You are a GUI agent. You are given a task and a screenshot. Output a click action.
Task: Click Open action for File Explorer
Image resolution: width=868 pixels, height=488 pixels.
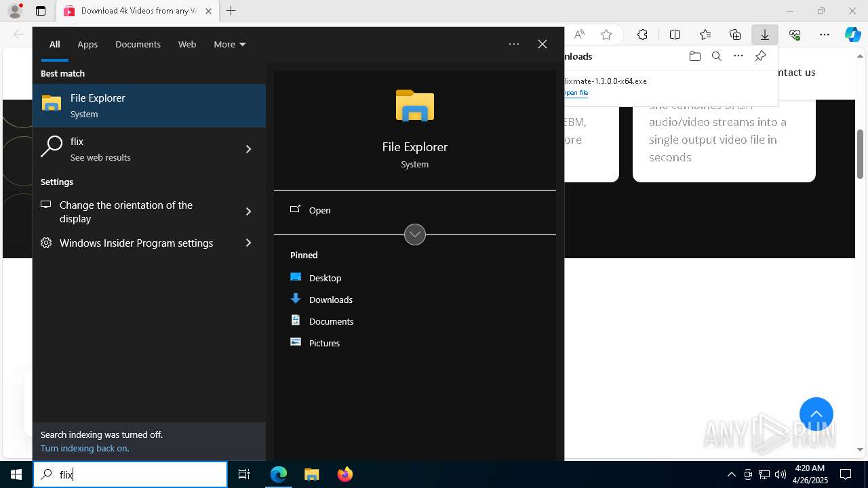[415, 210]
